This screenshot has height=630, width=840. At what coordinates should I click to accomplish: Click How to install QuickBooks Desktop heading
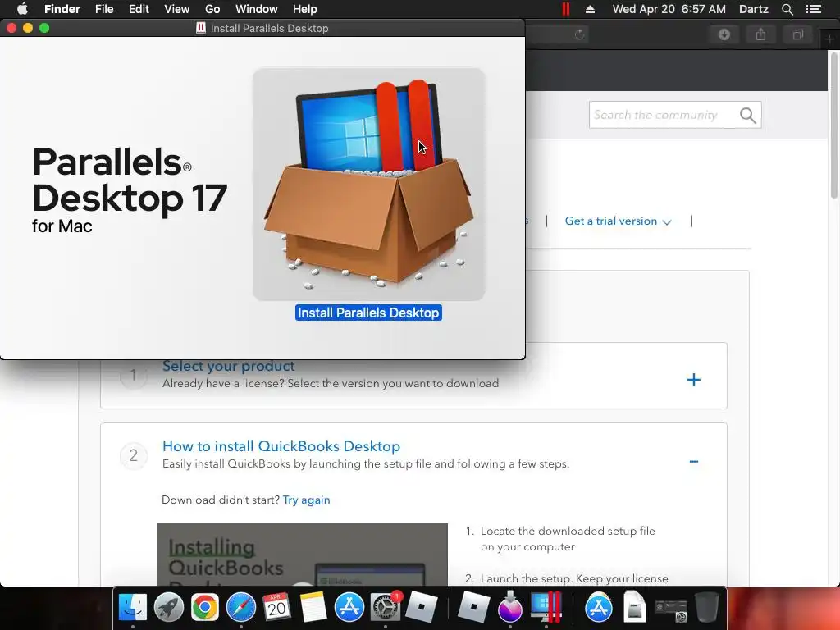281,446
